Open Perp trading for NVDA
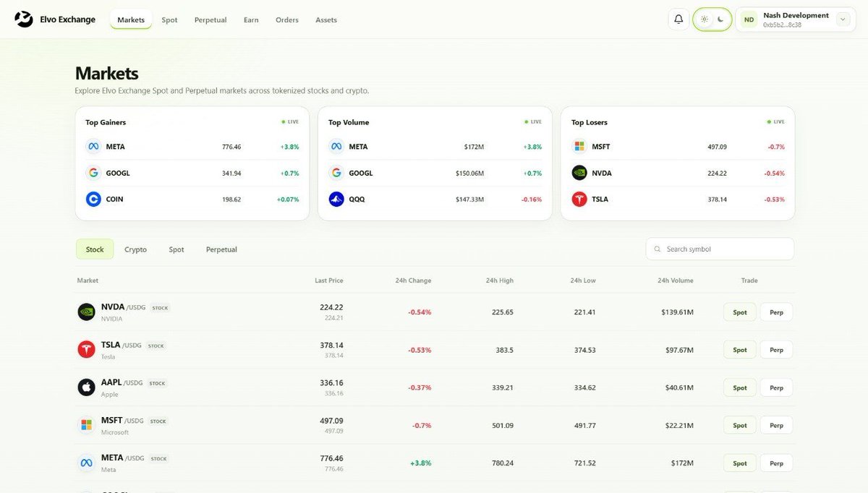The image size is (868, 493). 776,312
